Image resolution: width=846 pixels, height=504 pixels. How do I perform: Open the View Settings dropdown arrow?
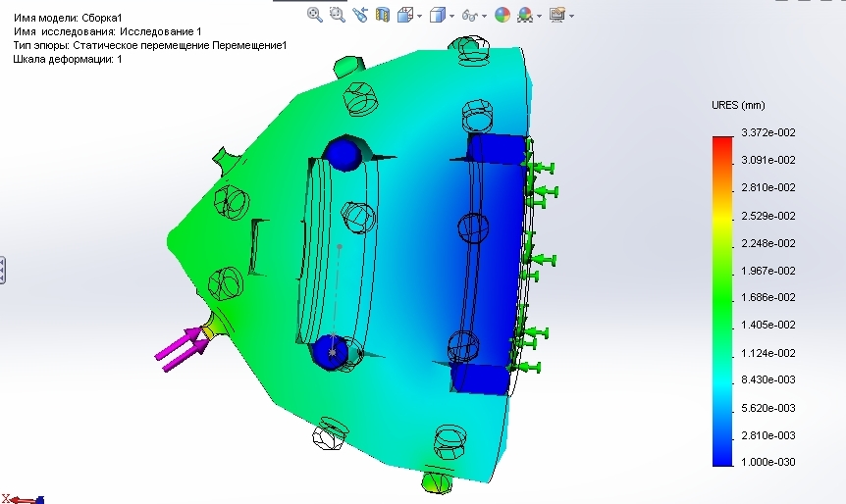point(571,16)
